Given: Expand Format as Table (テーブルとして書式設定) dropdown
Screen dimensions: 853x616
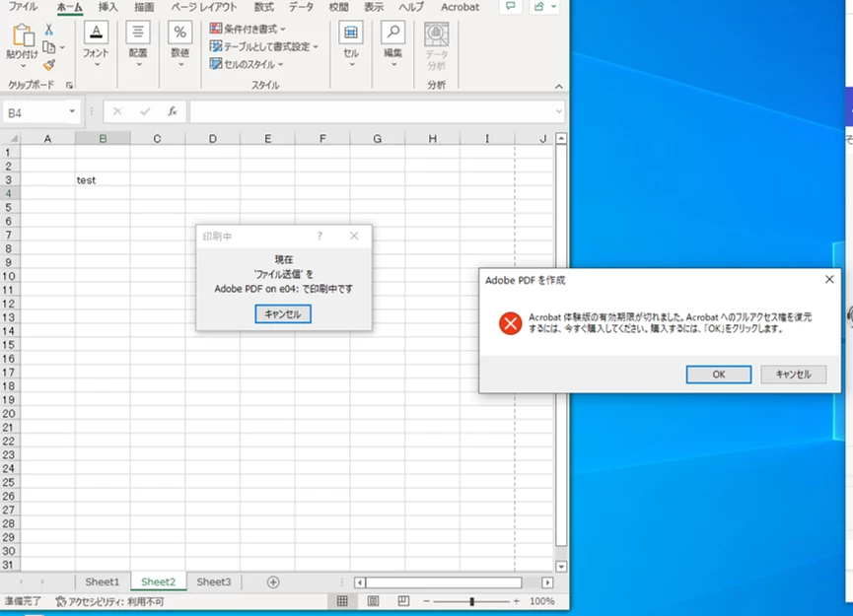Looking at the screenshot, I should (316, 46).
